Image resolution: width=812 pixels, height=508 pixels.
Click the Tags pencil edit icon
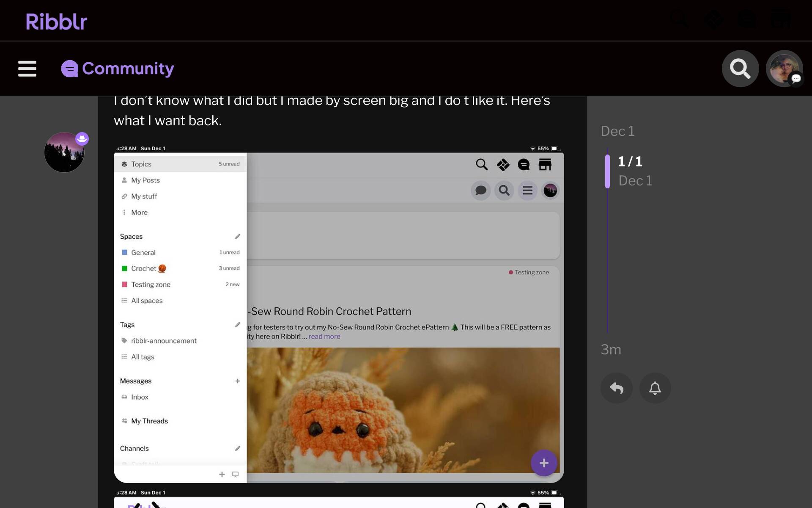tap(237, 325)
